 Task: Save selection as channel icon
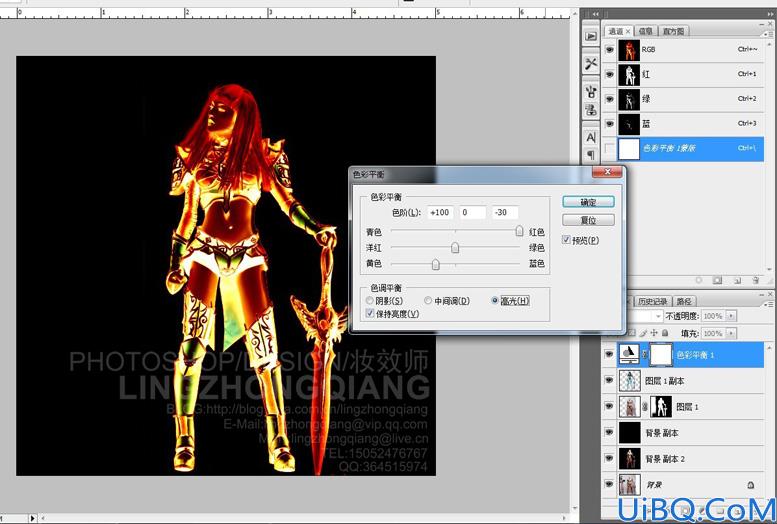coord(717,281)
